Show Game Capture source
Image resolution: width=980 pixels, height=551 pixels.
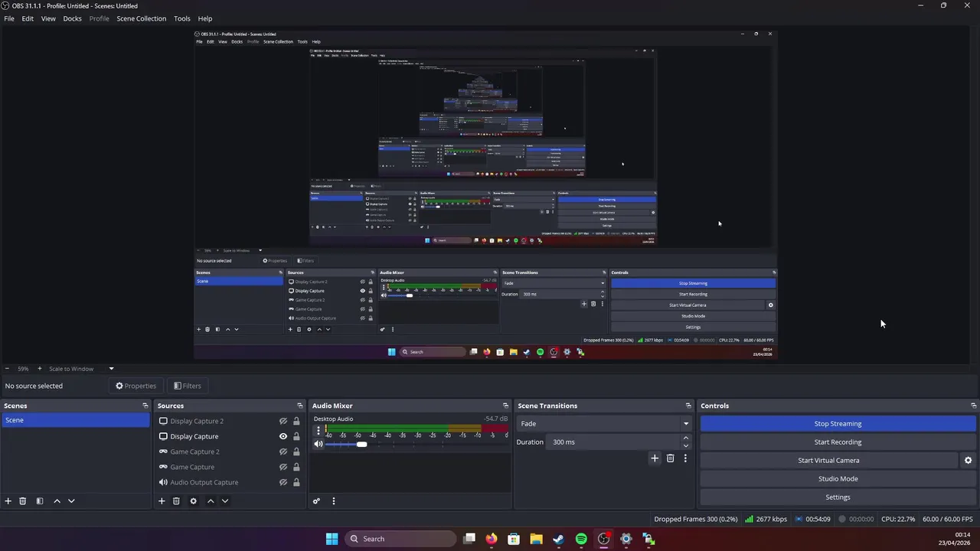283,467
